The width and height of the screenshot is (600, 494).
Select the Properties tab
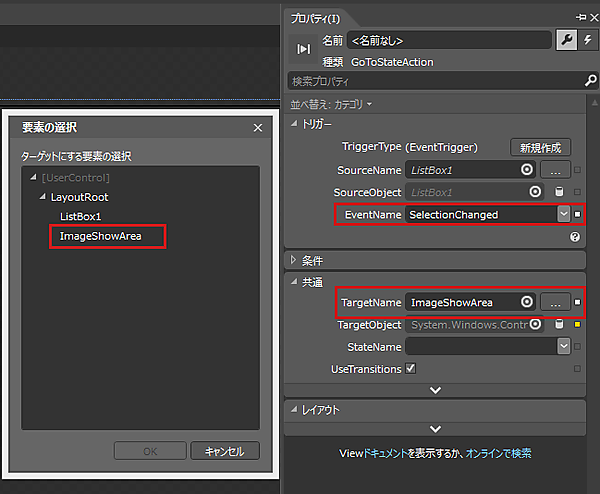click(x=315, y=18)
